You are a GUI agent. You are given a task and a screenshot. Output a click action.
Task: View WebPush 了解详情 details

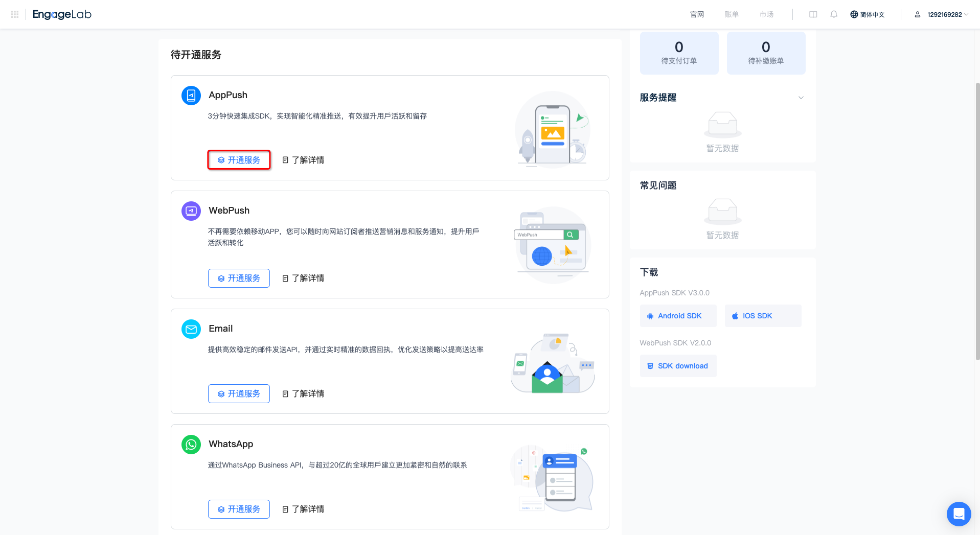303,278
